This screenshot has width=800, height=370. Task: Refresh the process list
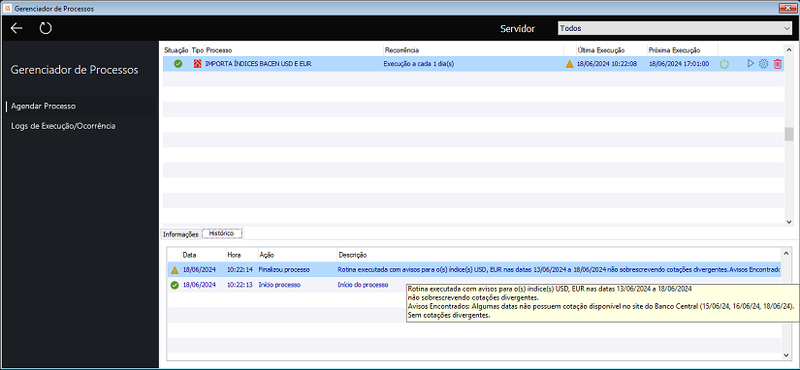[x=46, y=28]
